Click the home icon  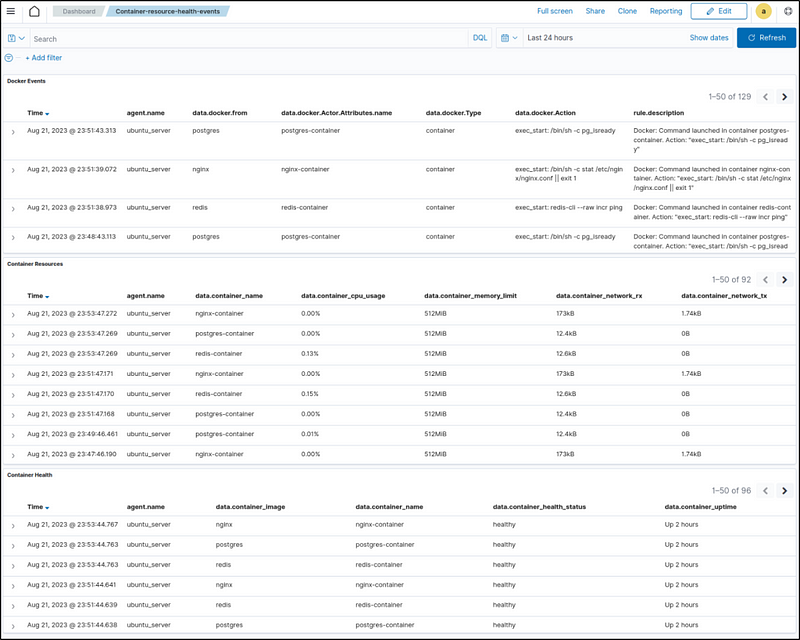[34, 11]
